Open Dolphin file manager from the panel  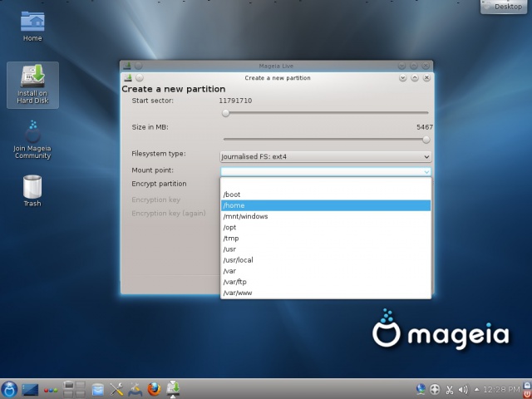98,390
